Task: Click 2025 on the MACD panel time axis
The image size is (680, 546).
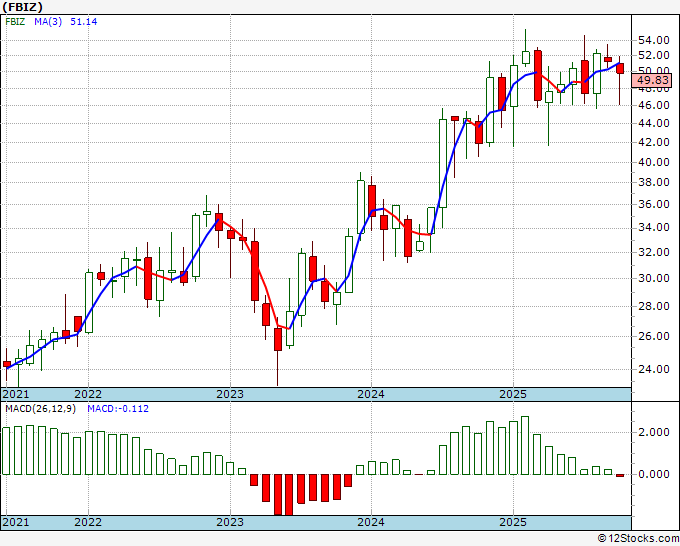Action: tap(513, 522)
